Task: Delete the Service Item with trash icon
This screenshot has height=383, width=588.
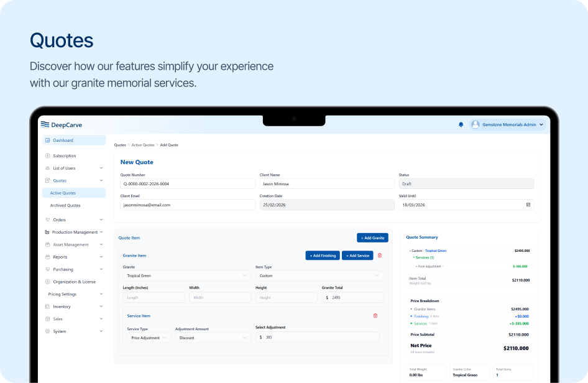Action: coord(375,316)
